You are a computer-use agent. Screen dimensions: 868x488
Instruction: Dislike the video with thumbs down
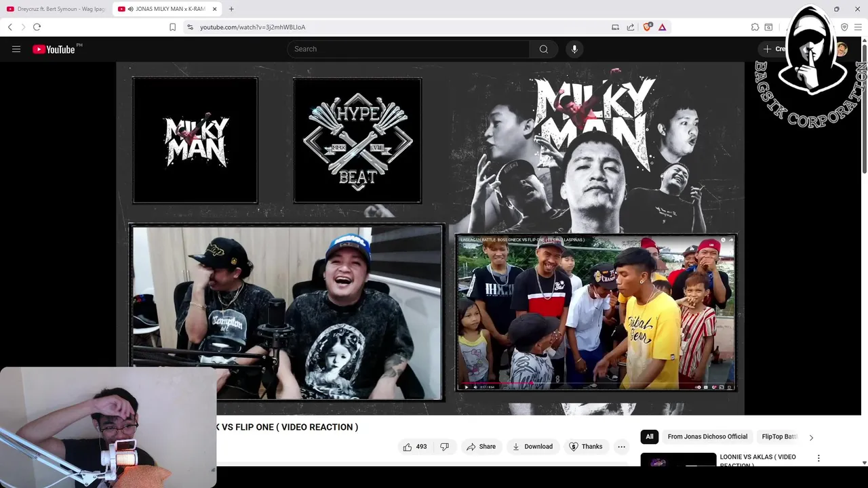coord(445,447)
